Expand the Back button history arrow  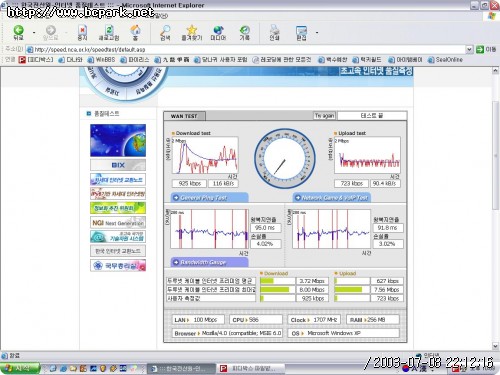(34, 33)
